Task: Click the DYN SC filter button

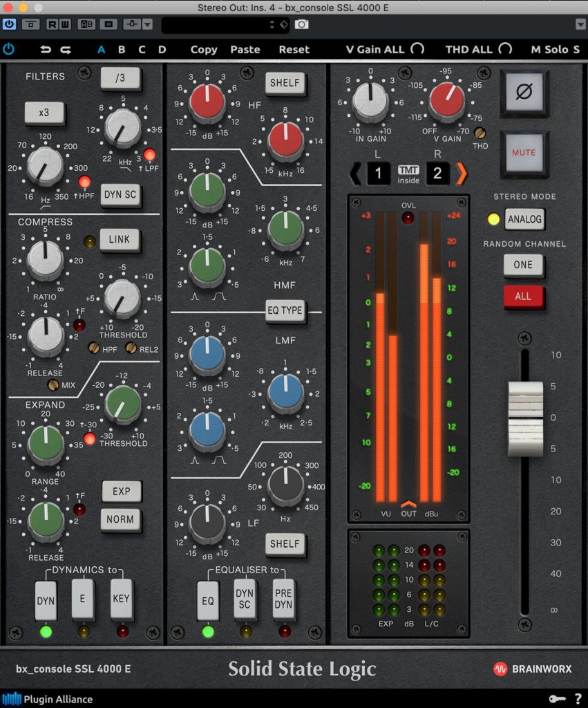Action: pos(120,194)
